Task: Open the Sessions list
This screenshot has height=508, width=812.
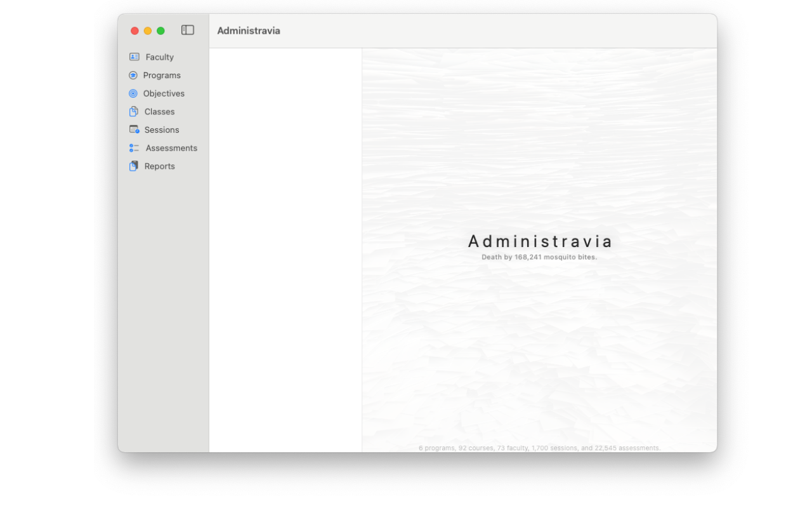Action: pyautogui.click(x=161, y=130)
